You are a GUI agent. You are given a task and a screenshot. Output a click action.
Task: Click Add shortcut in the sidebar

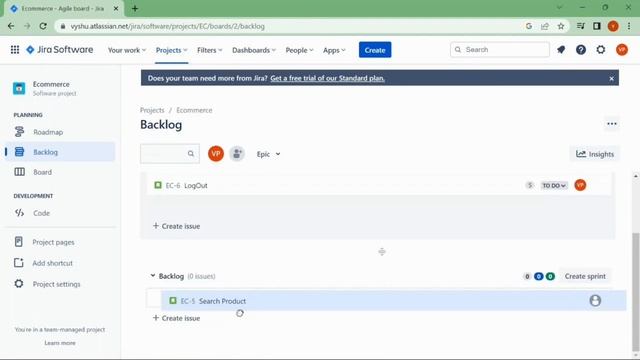click(x=60, y=263)
